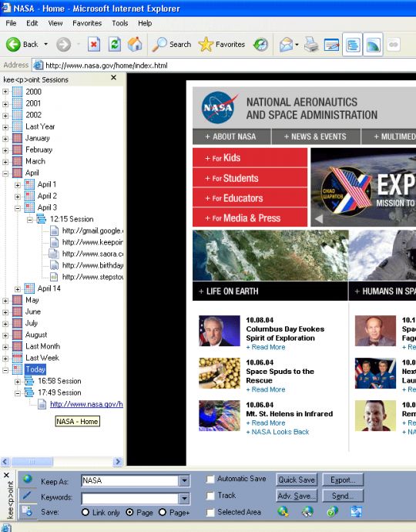Open History clock icon in toolbar
This screenshot has height=532, width=416.
[260, 45]
